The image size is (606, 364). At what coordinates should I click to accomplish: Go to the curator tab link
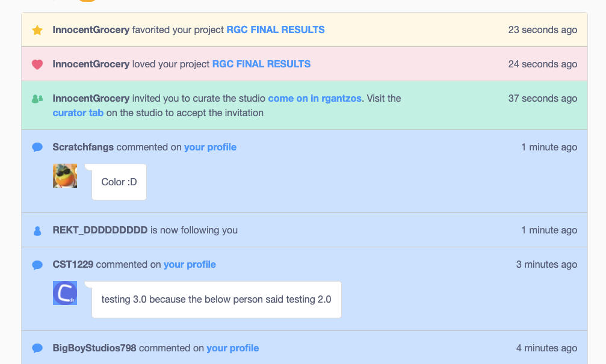point(78,113)
